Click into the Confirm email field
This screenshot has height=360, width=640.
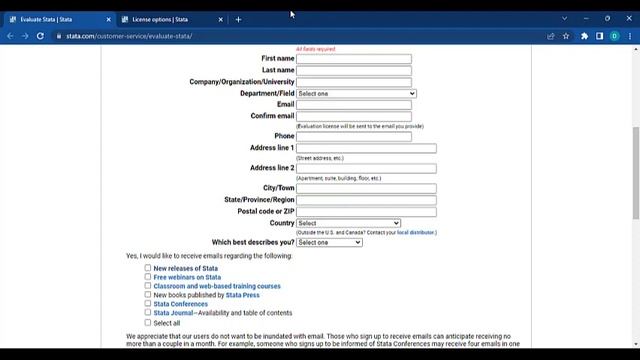pos(354,116)
